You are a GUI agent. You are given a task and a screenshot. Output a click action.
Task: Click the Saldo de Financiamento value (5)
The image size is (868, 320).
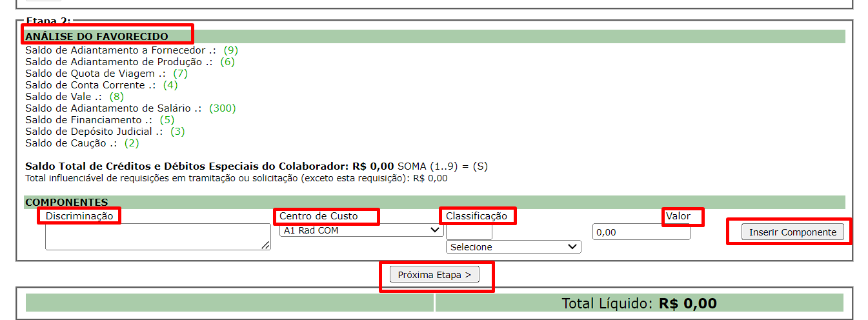167,120
